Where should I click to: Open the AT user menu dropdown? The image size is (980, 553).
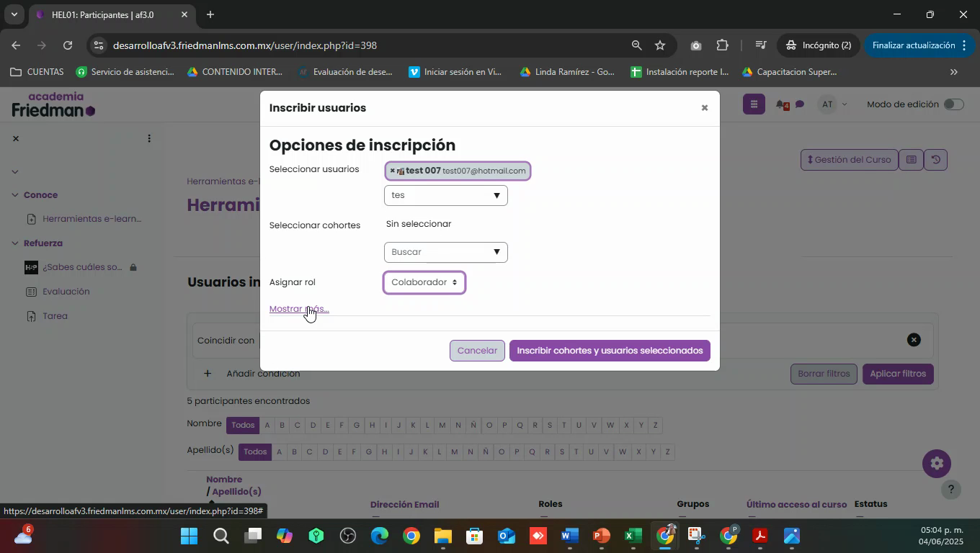pos(834,104)
